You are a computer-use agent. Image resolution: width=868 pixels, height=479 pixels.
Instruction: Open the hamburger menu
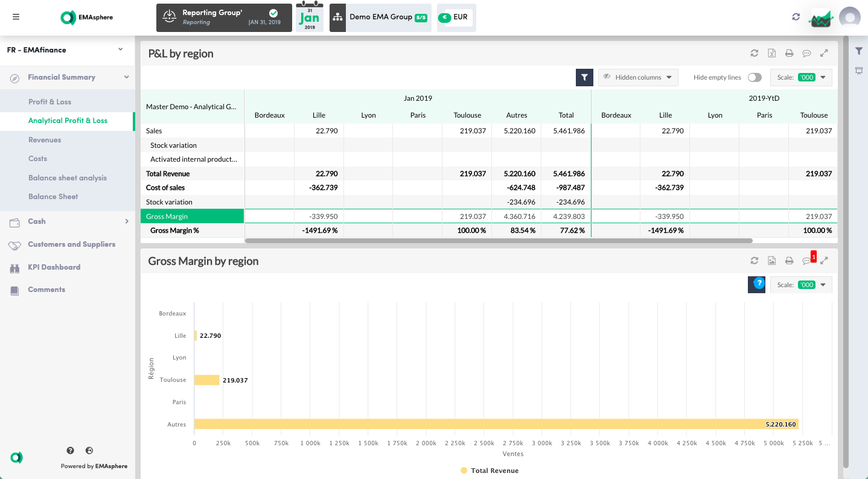pos(16,17)
